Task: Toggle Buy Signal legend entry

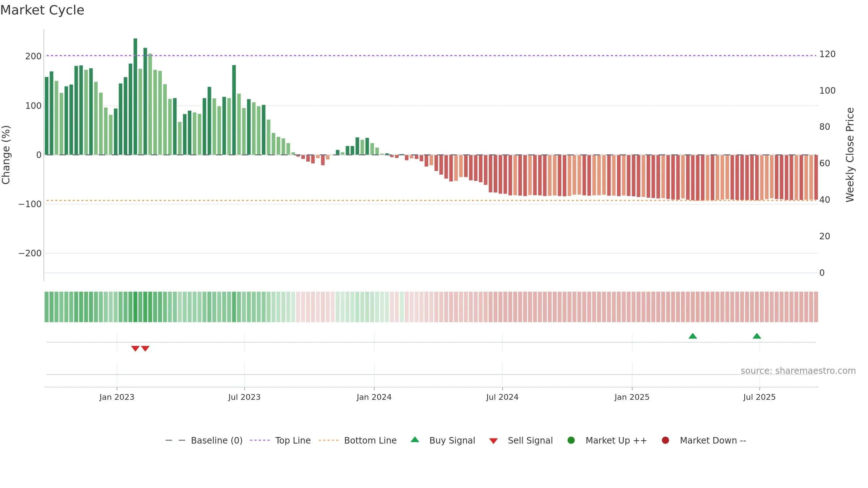Action: (443, 440)
